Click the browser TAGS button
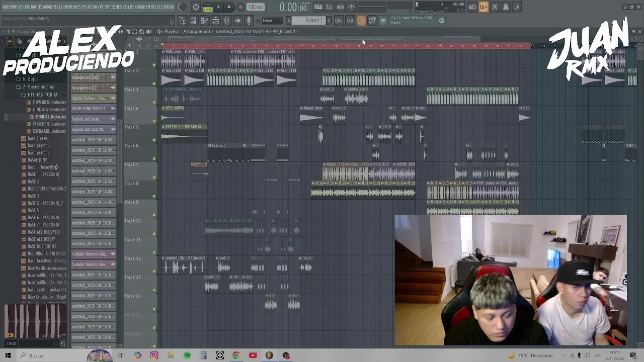The height and width of the screenshot is (362, 644). (11, 343)
